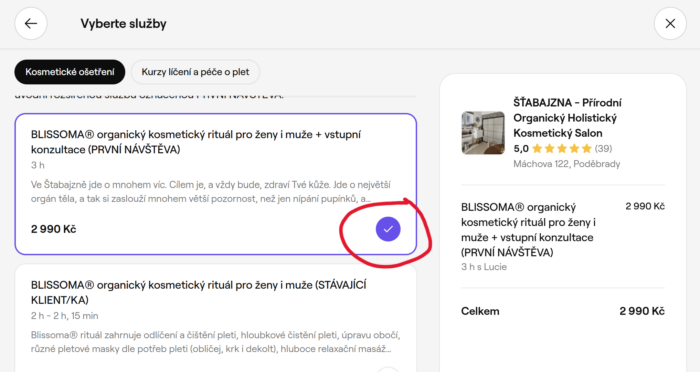Go back using the left arrow button
Screen dimensions: 700x372
[x=31, y=24]
